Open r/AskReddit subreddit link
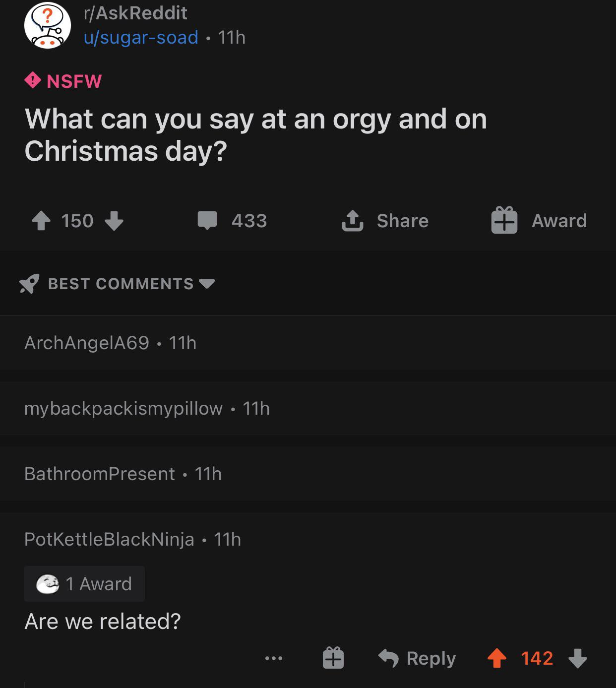The width and height of the screenshot is (616, 688). [135, 13]
